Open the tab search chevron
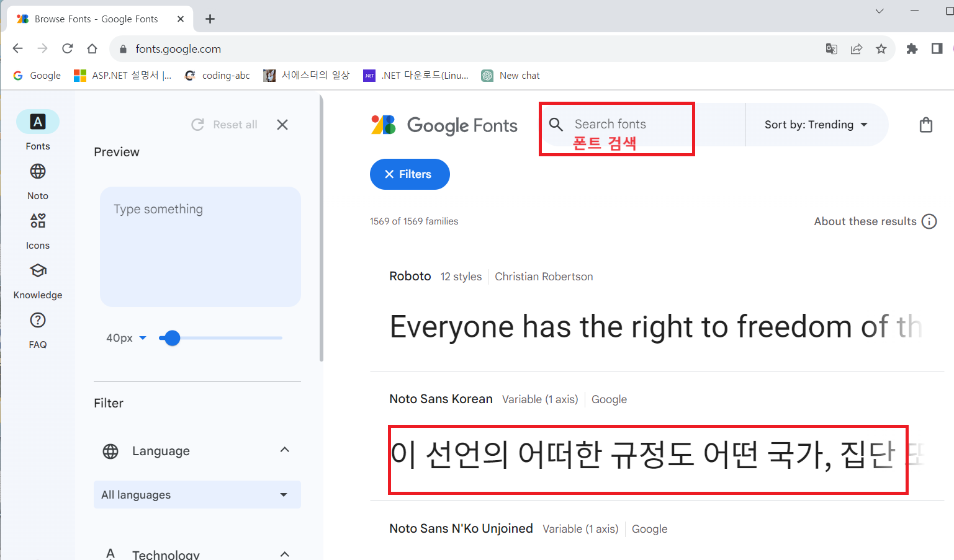The width and height of the screenshot is (954, 560). click(880, 11)
